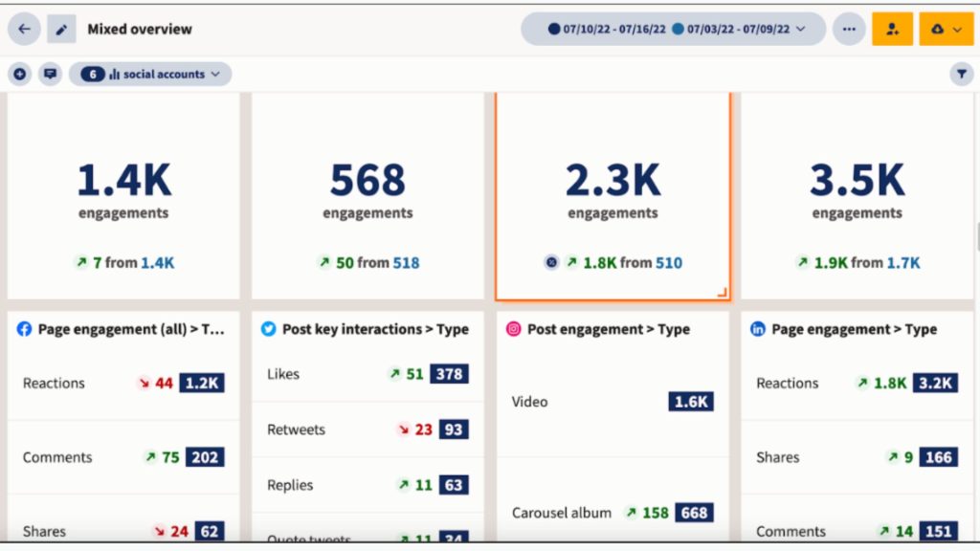
Task: Open 'Page engagement (all) > T...' widget title
Action: [131, 329]
